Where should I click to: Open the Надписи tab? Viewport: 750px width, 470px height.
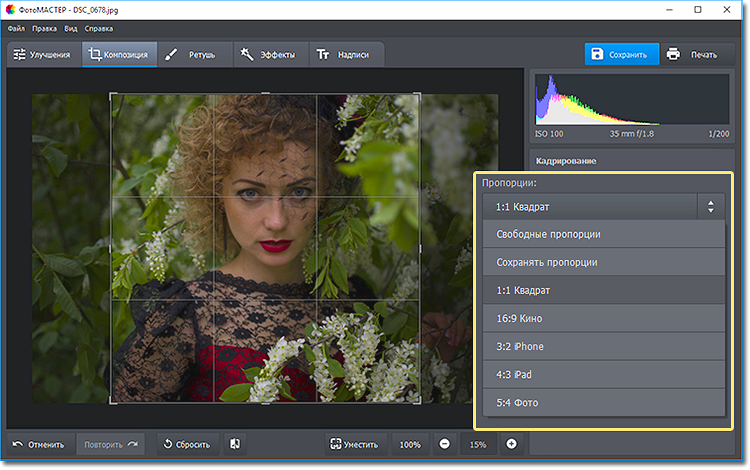click(x=346, y=55)
